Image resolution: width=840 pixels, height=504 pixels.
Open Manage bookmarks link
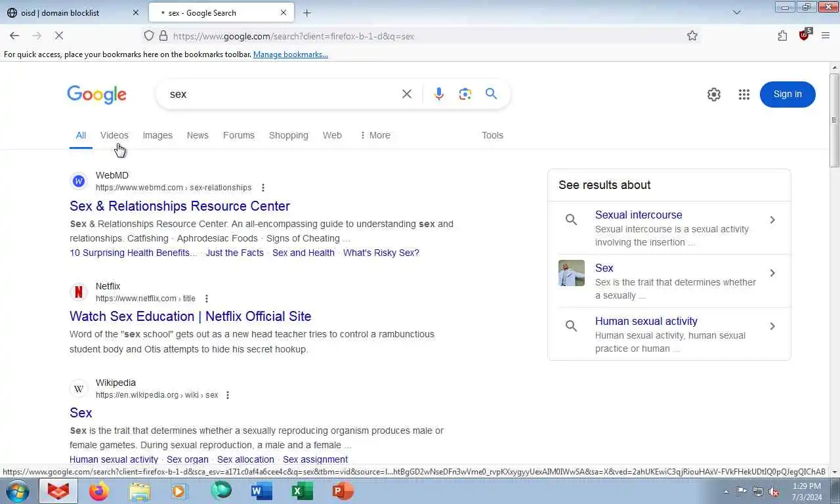click(x=291, y=54)
